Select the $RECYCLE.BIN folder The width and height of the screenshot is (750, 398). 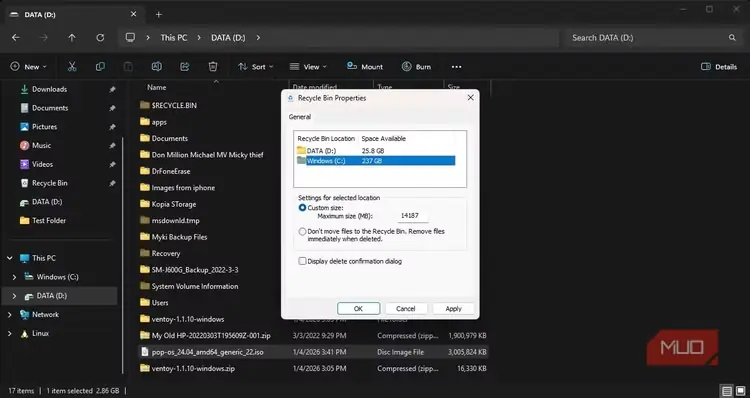(174, 105)
